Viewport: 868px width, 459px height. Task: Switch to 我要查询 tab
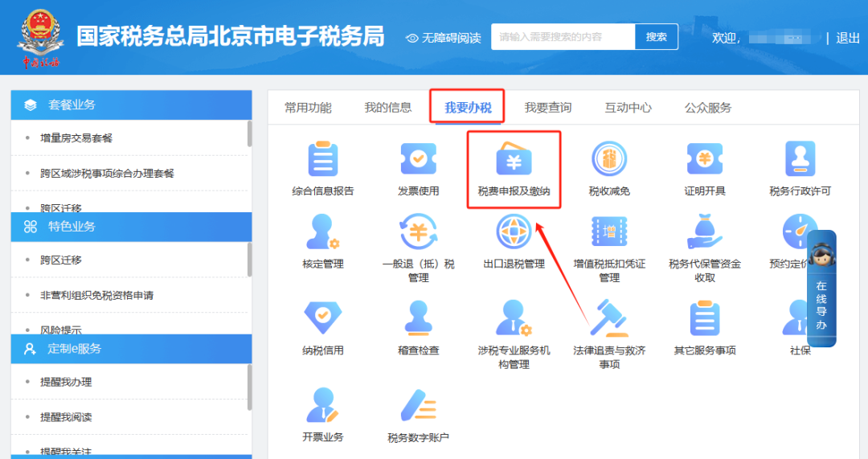547,108
